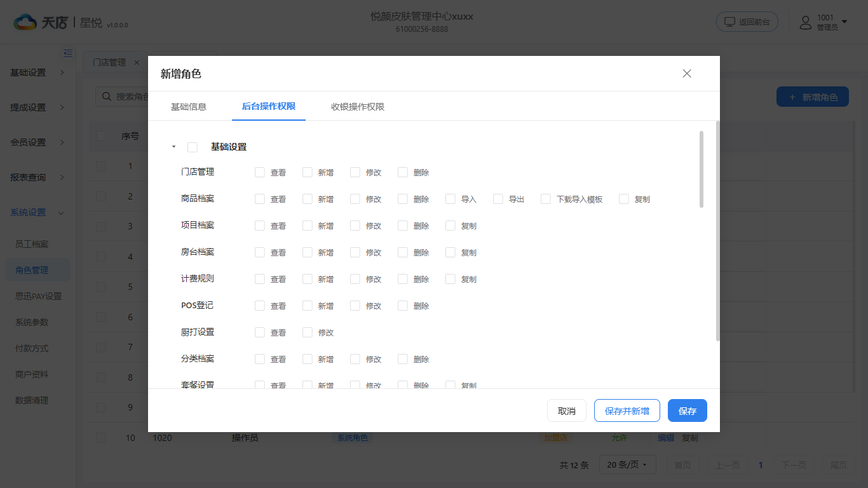Viewport: 868px width, 488px height.
Task: Open the account dropdown arrow beside 管理员
Action: tap(844, 22)
